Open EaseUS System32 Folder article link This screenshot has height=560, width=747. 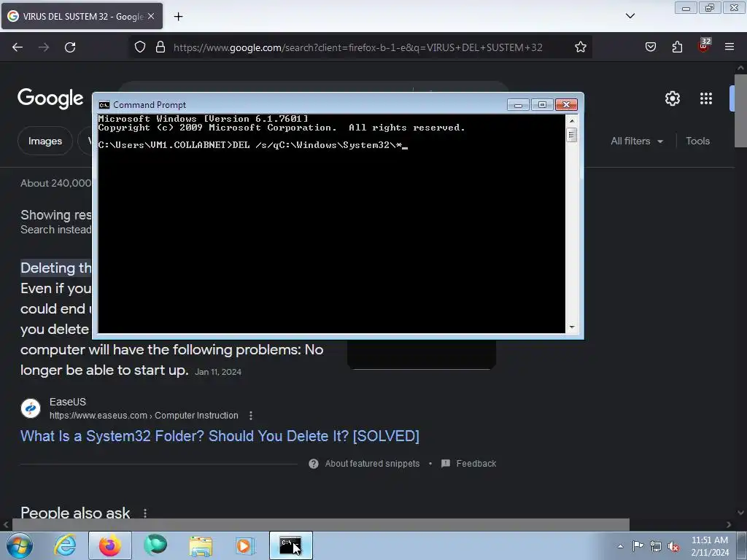[220, 436]
